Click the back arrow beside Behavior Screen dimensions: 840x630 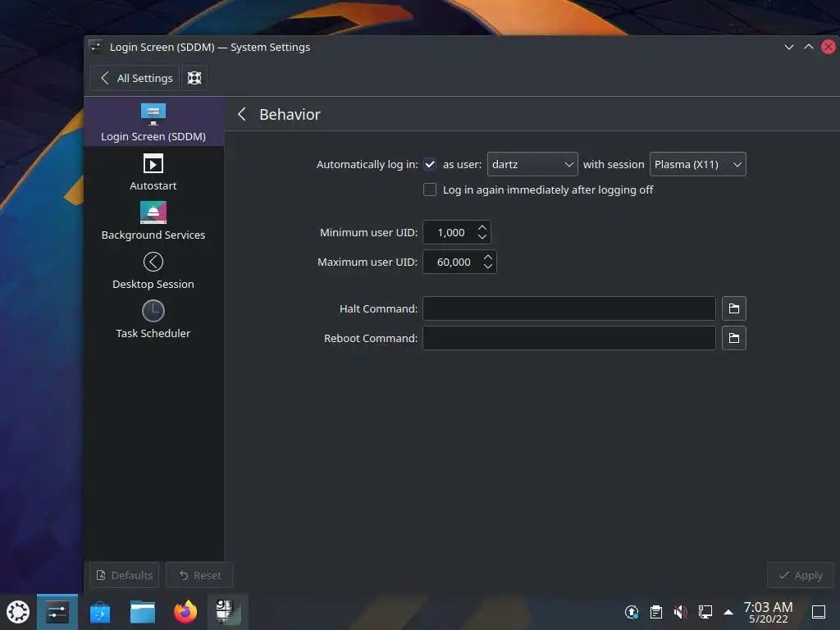pyautogui.click(x=242, y=114)
